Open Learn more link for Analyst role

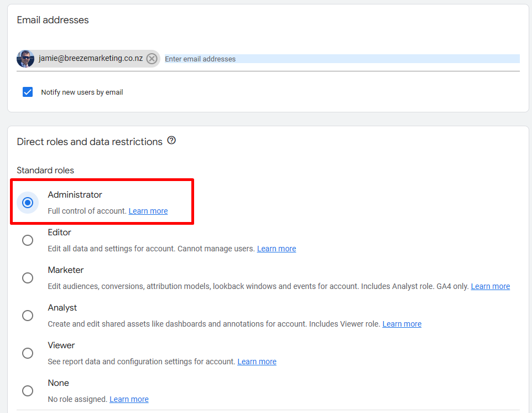(402, 324)
